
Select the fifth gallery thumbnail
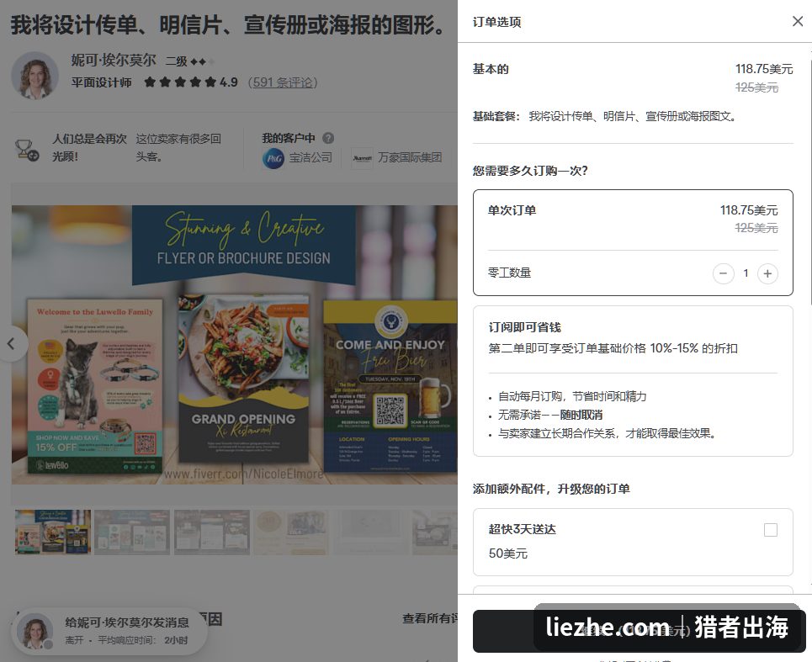370,532
